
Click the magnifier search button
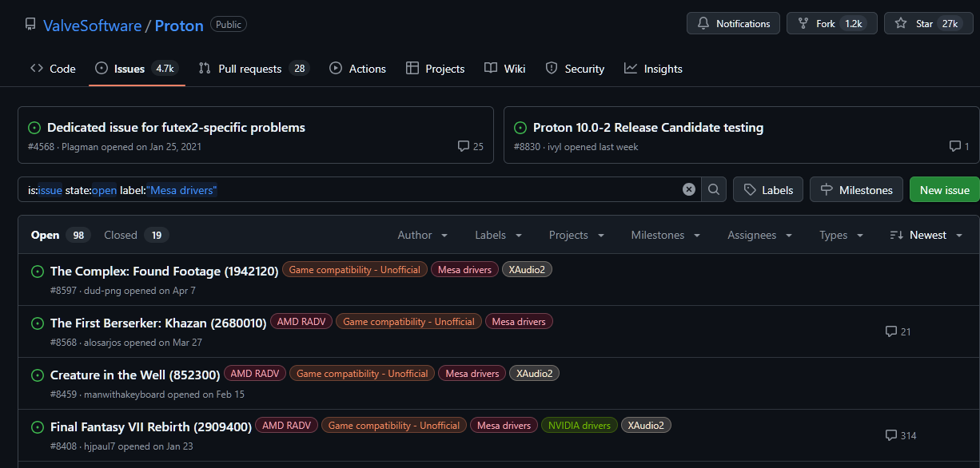[714, 189]
